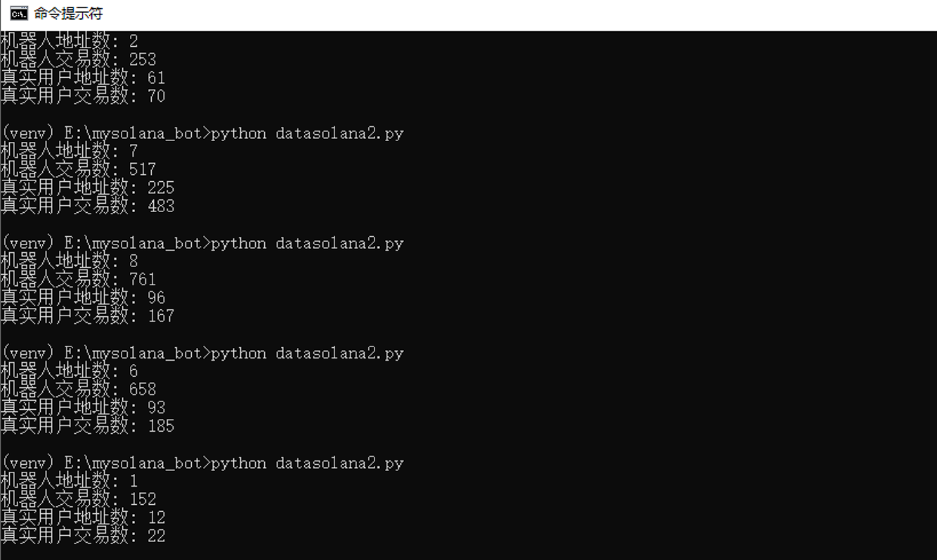
Task: Click the line 真实用户地址数: 61
Action: point(82,78)
